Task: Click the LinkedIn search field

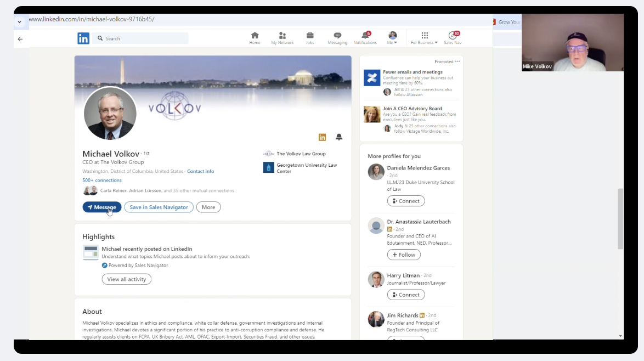Action: point(143,38)
